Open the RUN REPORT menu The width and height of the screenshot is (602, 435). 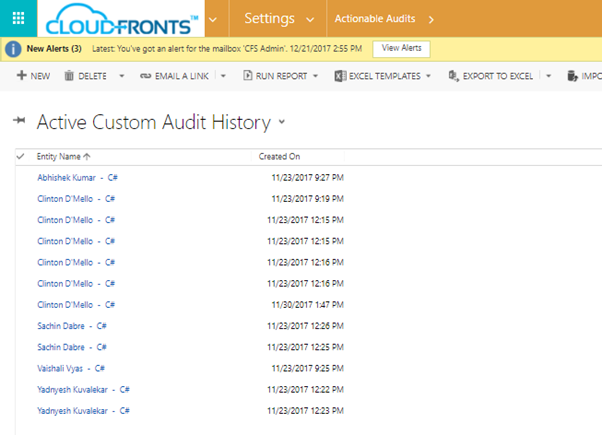pyautogui.click(x=281, y=76)
